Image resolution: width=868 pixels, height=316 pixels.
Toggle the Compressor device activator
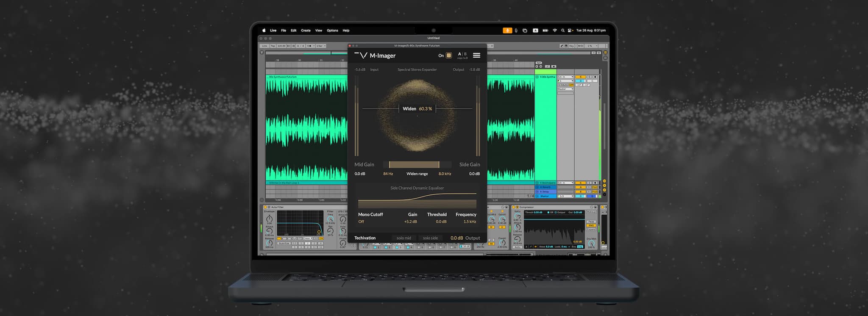point(514,207)
